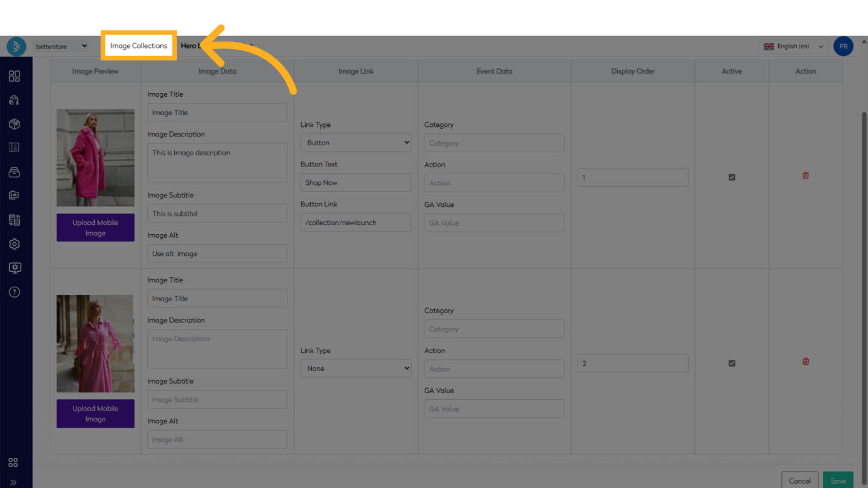This screenshot has height=488, width=868.
Task: Click the Button Link field with /collection/newlaunch
Action: pos(355,223)
